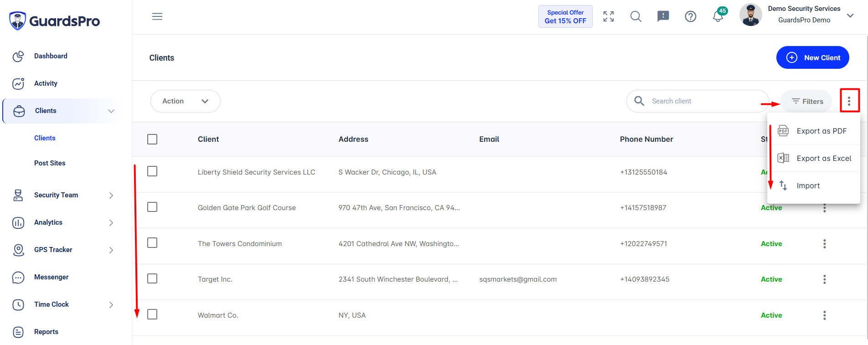The image size is (868, 345).
Task: Open row menu for Walmart Co.
Action: [824, 315]
